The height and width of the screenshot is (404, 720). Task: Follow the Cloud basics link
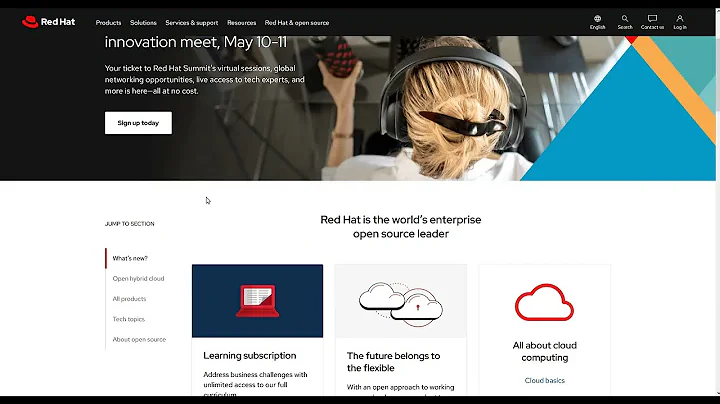pyautogui.click(x=545, y=380)
